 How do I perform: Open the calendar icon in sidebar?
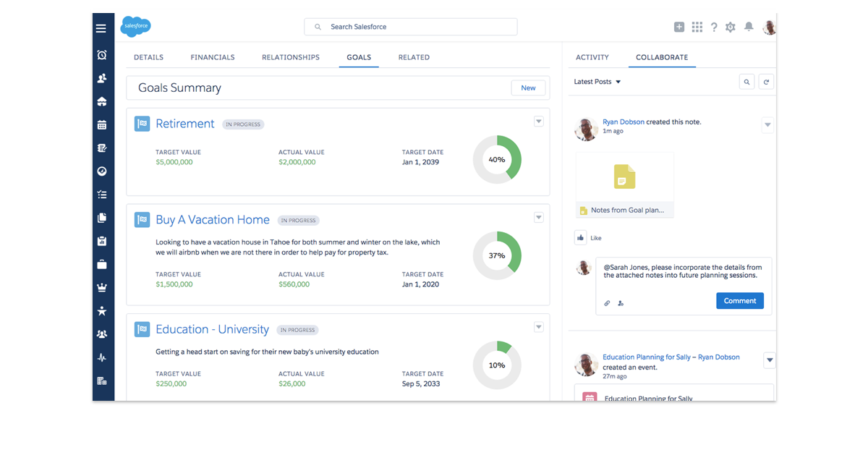[x=102, y=124]
